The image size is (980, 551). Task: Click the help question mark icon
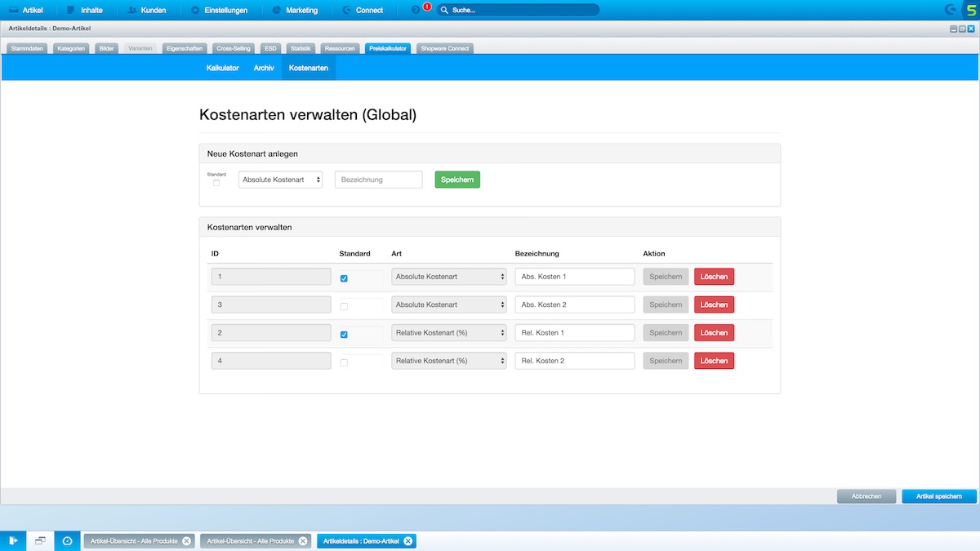[416, 11]
